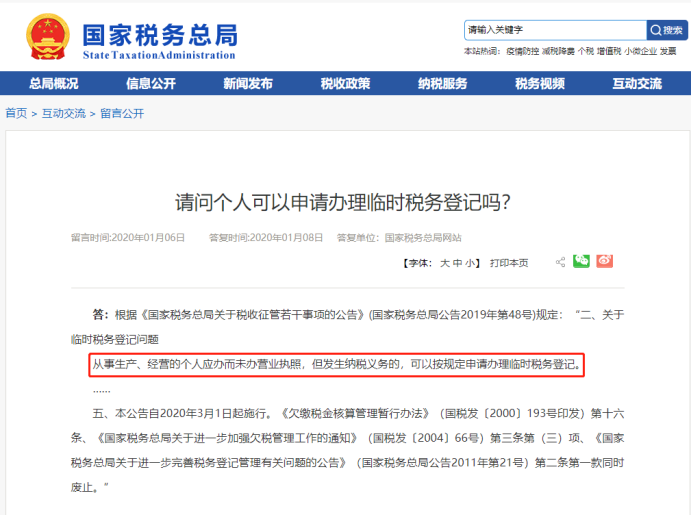Image resolution: width=692 pixels, height=516 pixels.
Task: Click the keyword search input field
Action: coord(555,30)
